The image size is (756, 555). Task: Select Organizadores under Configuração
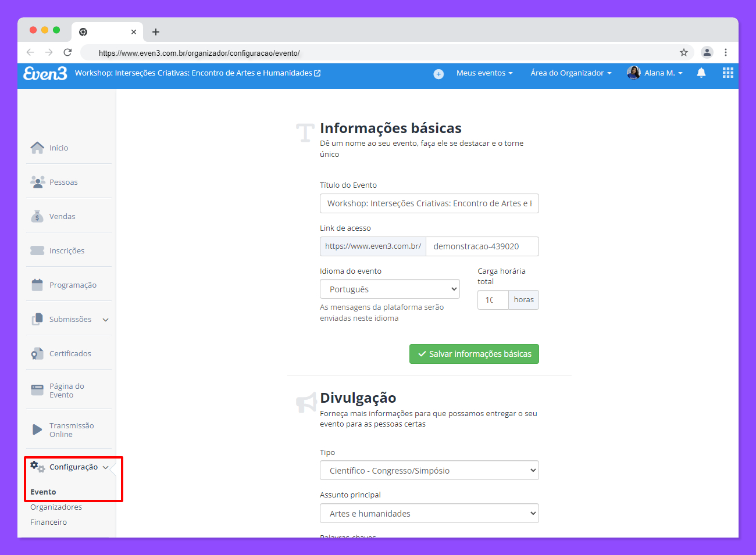[x=56, y=507]
